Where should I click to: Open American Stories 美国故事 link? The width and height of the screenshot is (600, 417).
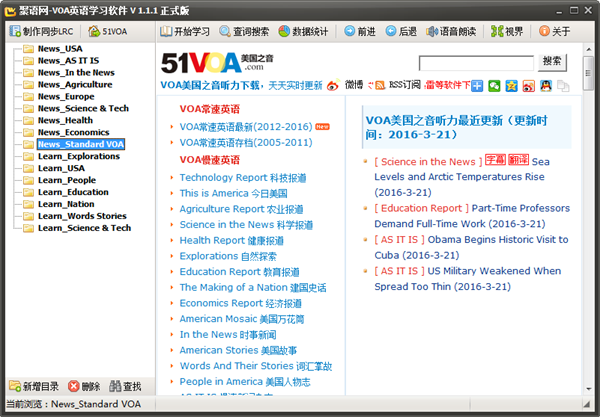(x=238, y=350)
